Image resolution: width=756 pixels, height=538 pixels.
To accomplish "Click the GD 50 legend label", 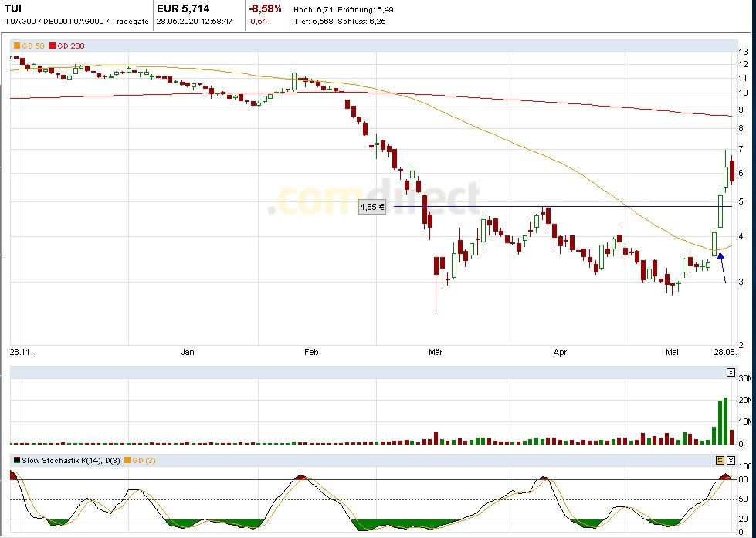I will pyautogui.click(x=33, y=46).
